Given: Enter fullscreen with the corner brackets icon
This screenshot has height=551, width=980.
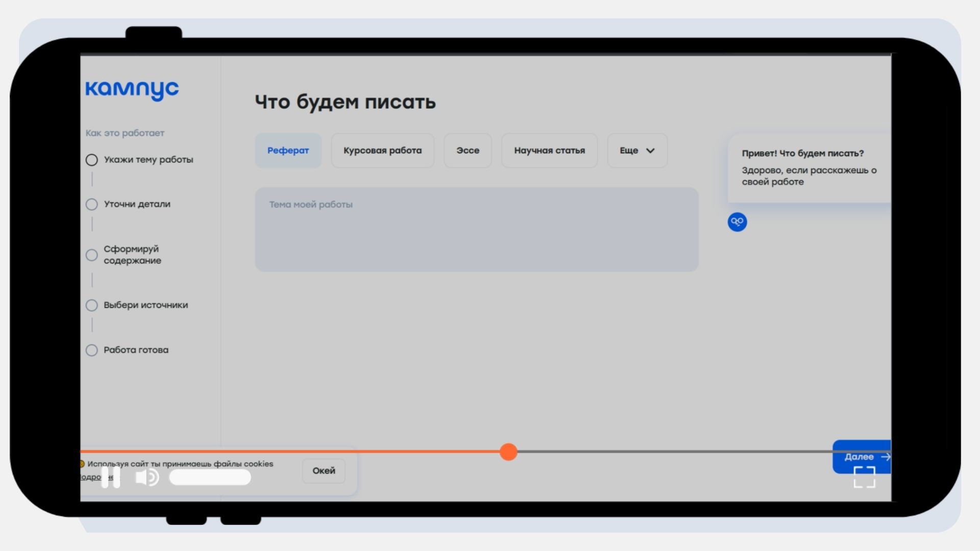Looking at the screenshot, I should pyautogui.click(x=864, y=477).
